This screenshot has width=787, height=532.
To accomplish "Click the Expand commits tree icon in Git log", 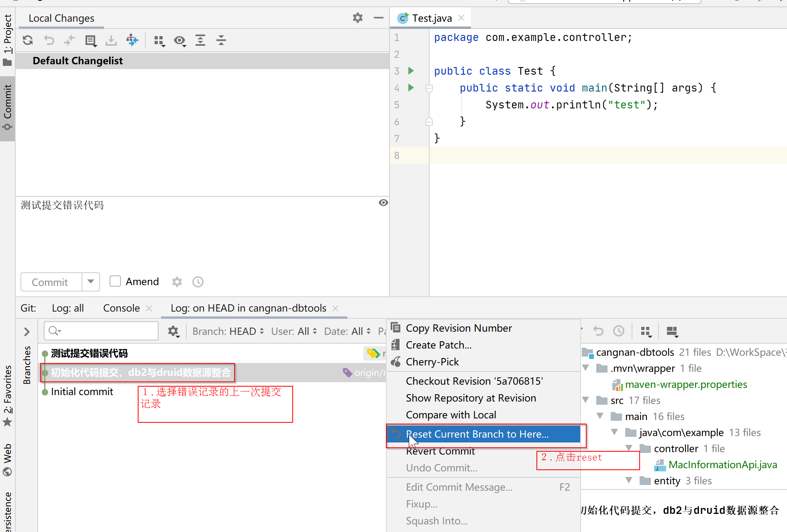I will pos(27,331).
